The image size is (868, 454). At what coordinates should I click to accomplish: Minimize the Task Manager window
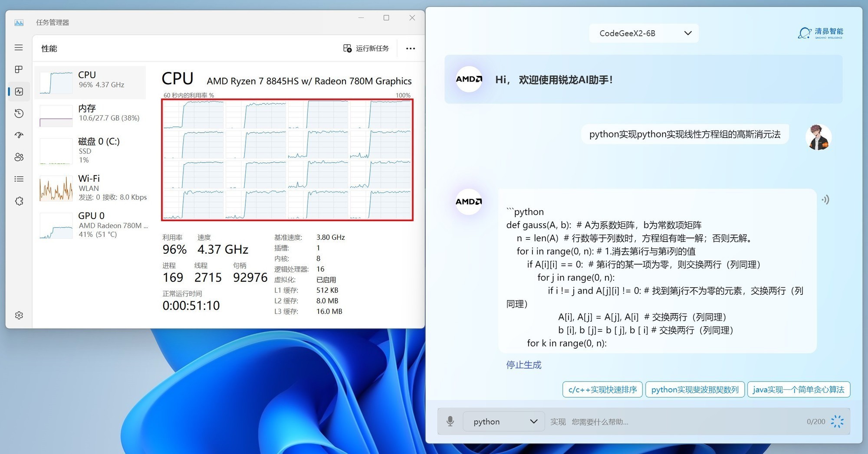361,18
